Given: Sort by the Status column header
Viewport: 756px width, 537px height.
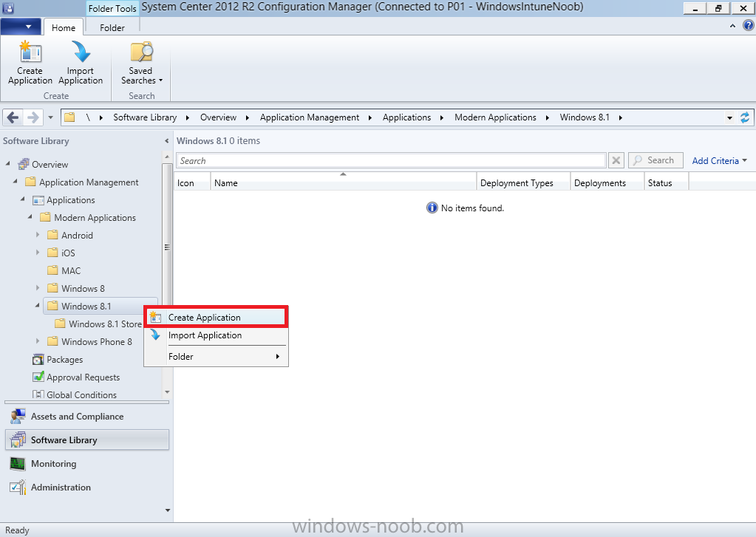Looking at the screenshot, I should pyautogui.click(x=667, y=182).
